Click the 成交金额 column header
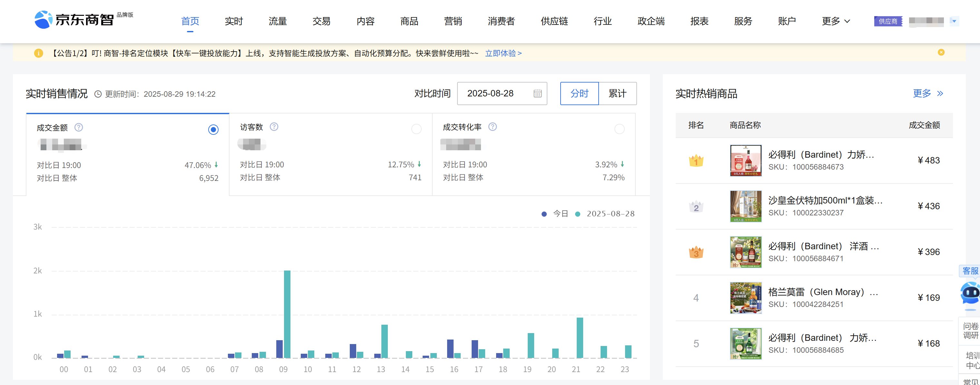Image resolution: width=980 pixels, height=385 pixels. (x=924, y=125)
